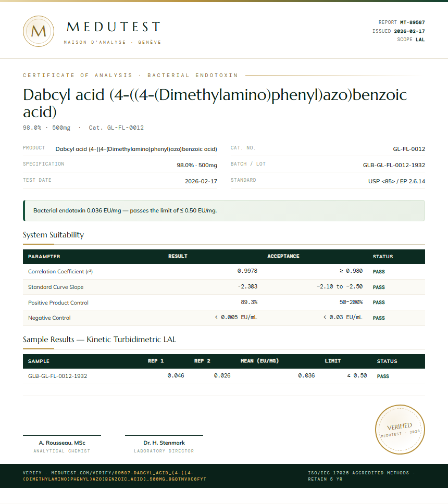Click PASS status for Standard Curve Slope

[379, 287]
